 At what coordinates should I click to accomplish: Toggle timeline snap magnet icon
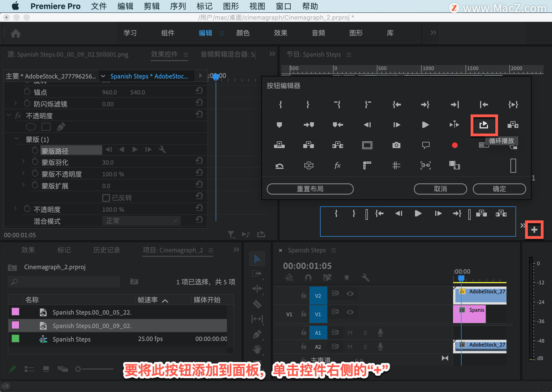[x=308, y=278]
